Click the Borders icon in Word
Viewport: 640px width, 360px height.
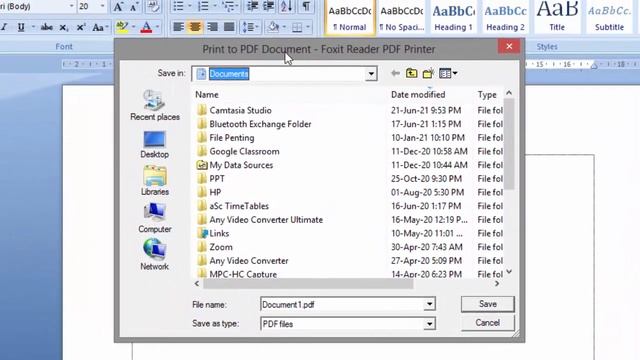(x=298, y=27)
